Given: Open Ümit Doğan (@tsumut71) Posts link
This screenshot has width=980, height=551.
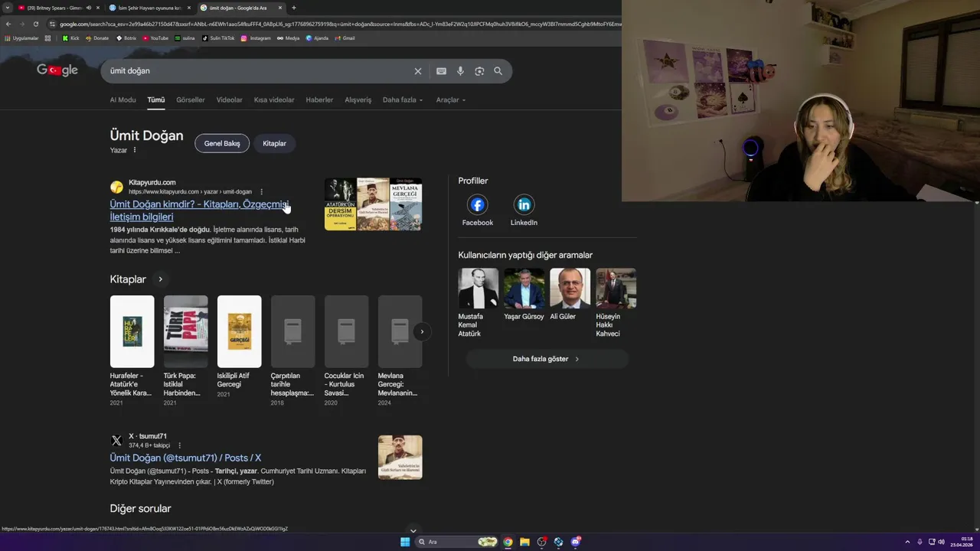Looking at the screenshot, I should click(185, 458).
